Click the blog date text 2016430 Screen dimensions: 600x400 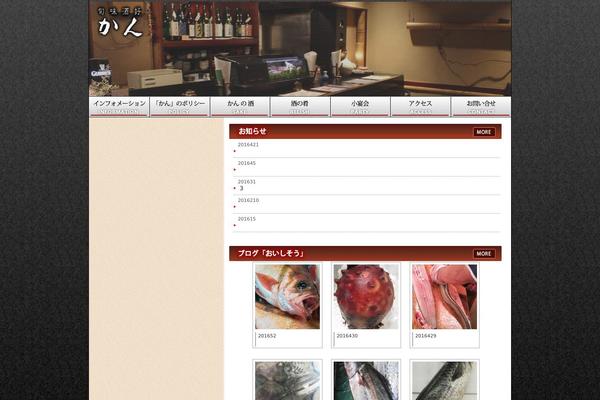[347, 336]
